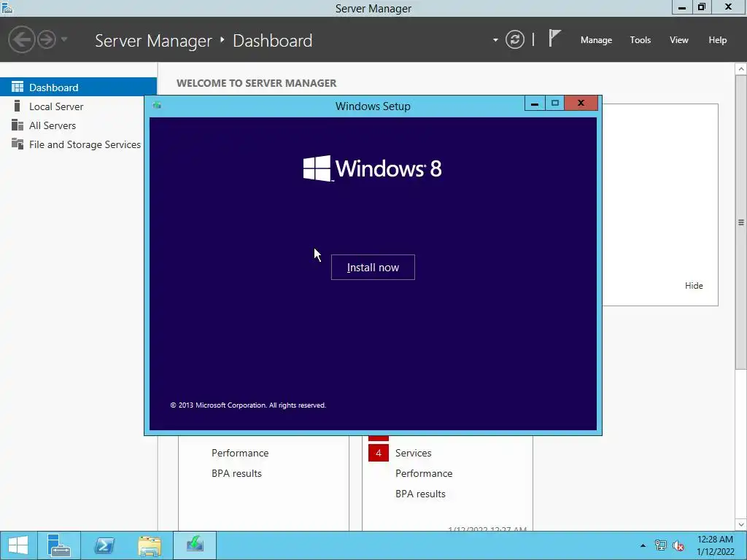This screenshot has width=747, height=560.
Task: Click the network tray icon
Action: (660, 545)
